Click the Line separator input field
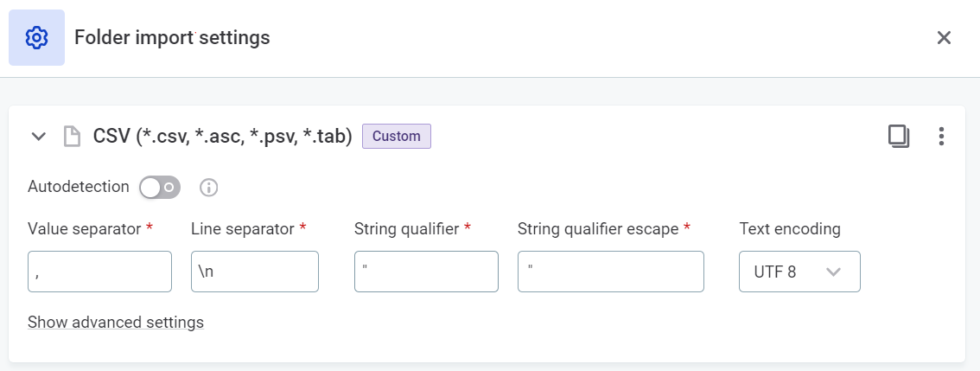Image resolution: width=980 pixels, height=371 pixels. [x=254, y=272]
